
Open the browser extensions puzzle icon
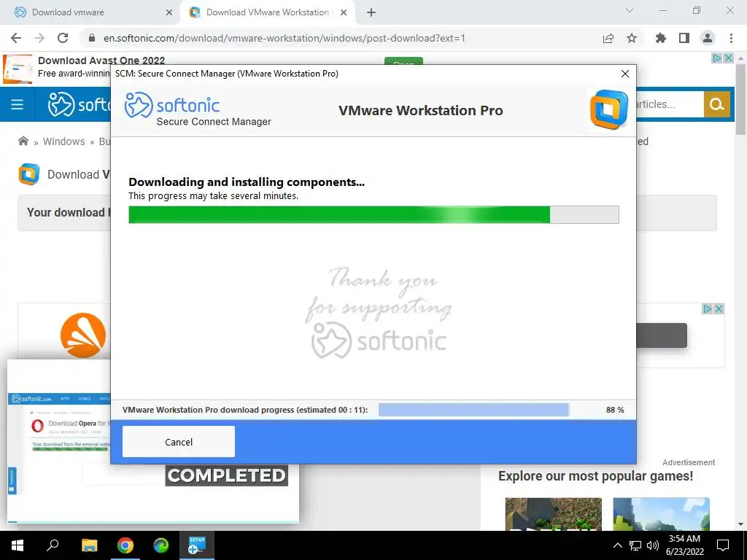[x=660, y=38]
